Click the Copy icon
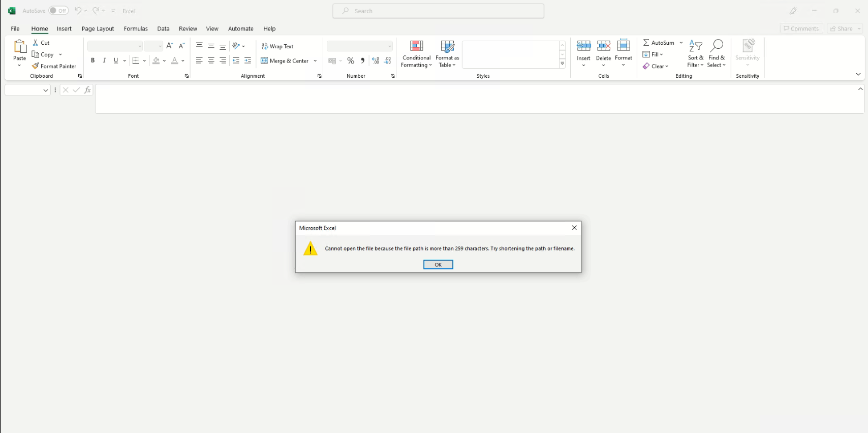The image size is (868, 433). [36, 54]
